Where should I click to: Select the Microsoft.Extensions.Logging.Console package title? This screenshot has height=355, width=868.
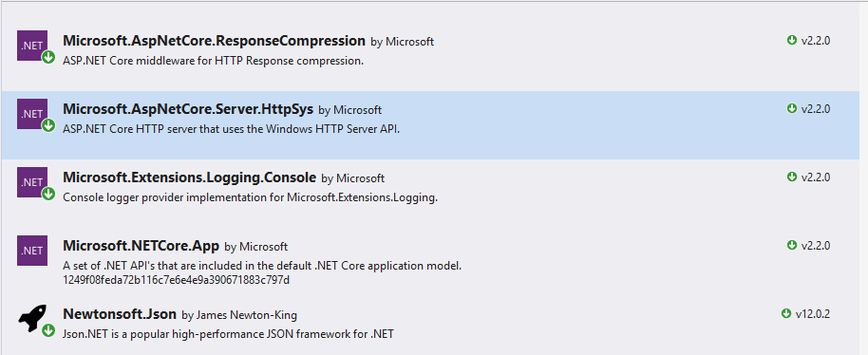click(x=189, y=178)
